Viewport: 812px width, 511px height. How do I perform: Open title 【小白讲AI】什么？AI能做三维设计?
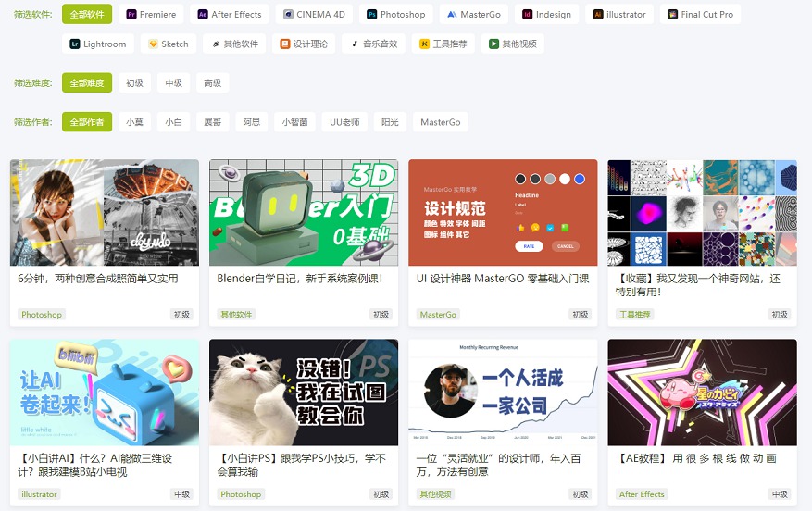click(95, 465)
